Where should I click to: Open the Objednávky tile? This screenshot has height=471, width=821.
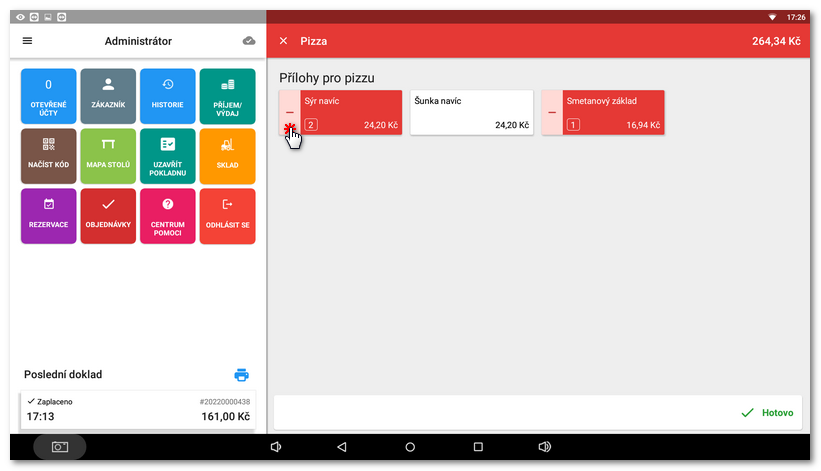coord(108,216)
